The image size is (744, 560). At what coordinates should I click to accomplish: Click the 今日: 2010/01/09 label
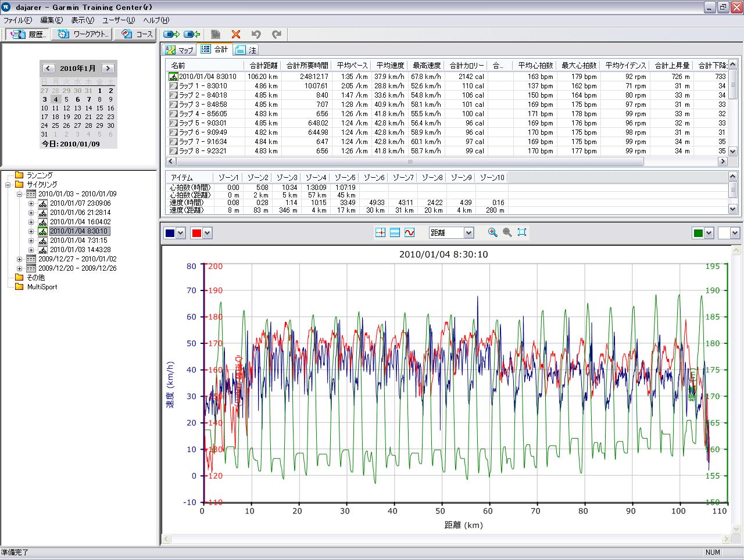tap(70, 144)
